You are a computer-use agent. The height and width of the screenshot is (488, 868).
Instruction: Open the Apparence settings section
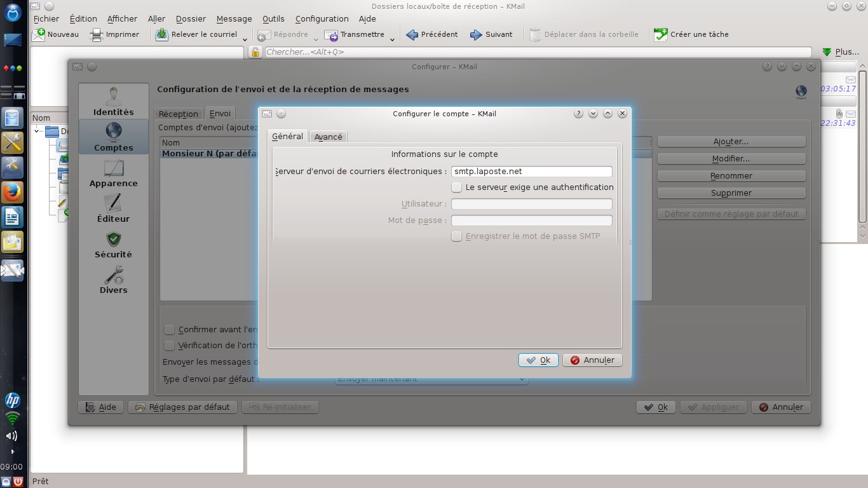pos(113,173)
